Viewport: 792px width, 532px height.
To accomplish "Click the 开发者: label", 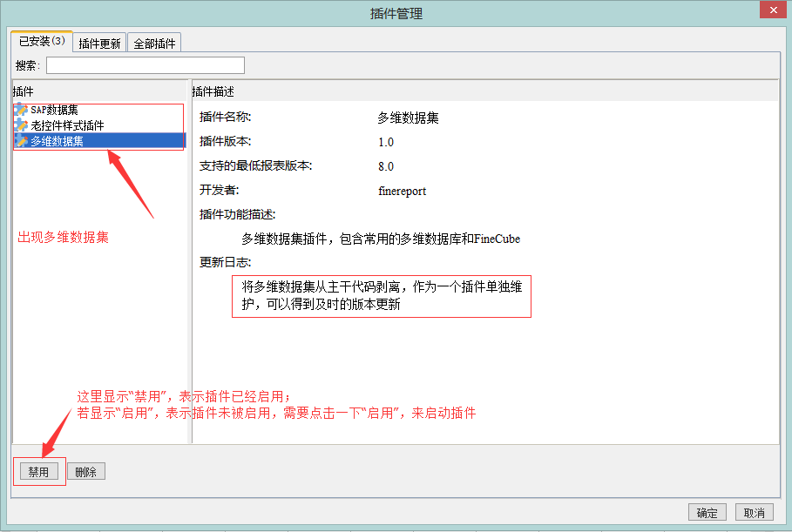I will [x=220, y=189].
